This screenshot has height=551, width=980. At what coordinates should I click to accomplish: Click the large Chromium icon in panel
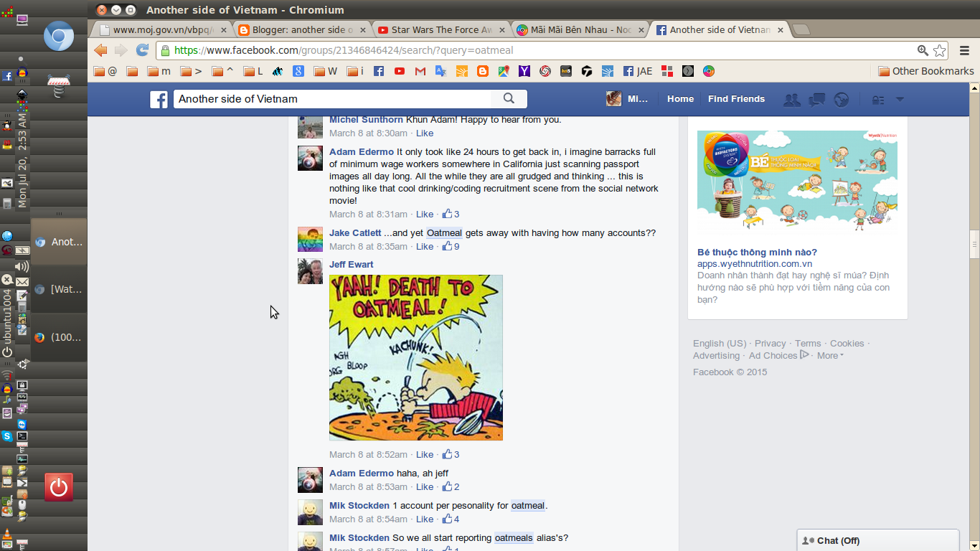(x=59, y=37)
